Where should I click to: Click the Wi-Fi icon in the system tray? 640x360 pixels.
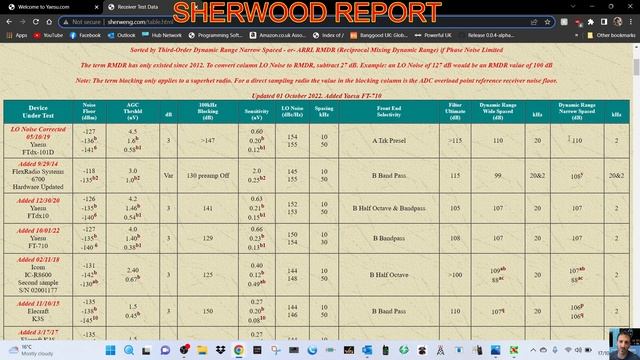[568, 350]
